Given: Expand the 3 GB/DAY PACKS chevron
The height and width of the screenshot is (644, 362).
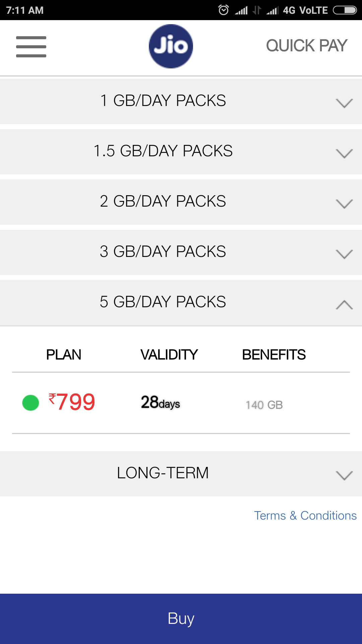Looking at the screenshot, I should click(344, 254).
